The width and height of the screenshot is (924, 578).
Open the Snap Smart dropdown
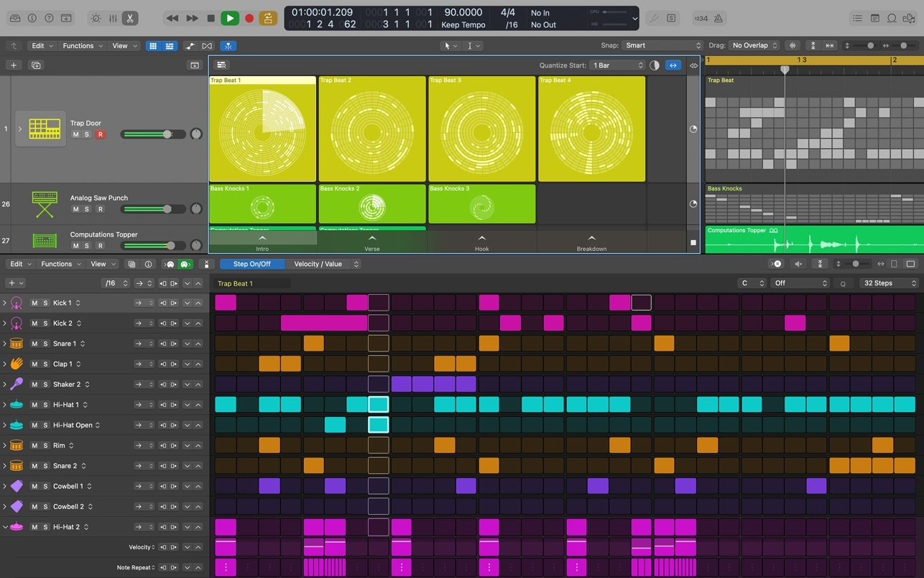662,45
